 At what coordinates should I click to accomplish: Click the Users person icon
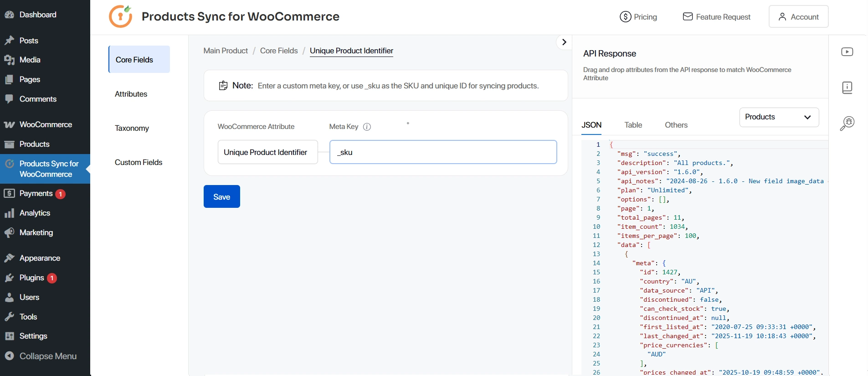click(x=9, y=297)
